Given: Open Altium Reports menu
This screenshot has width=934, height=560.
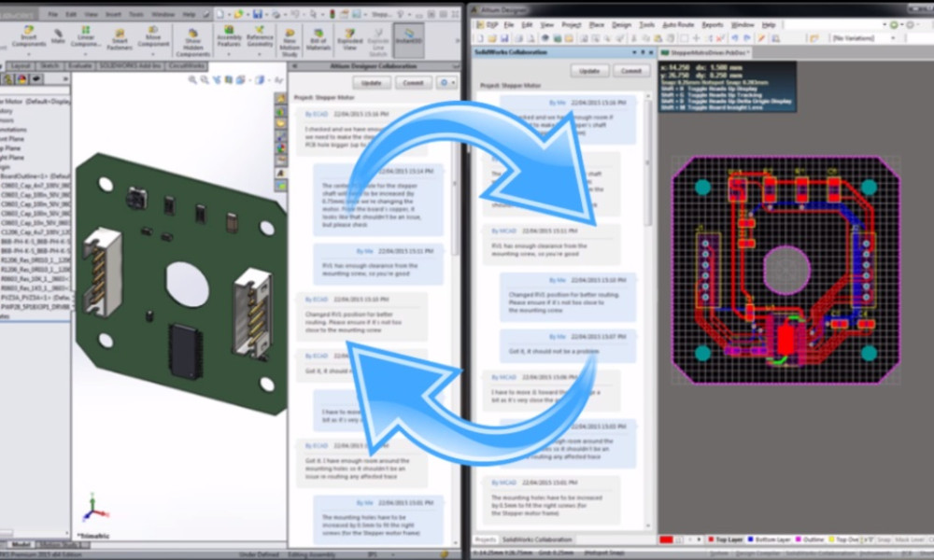Looking at the screenshot, I should [713, 25].
